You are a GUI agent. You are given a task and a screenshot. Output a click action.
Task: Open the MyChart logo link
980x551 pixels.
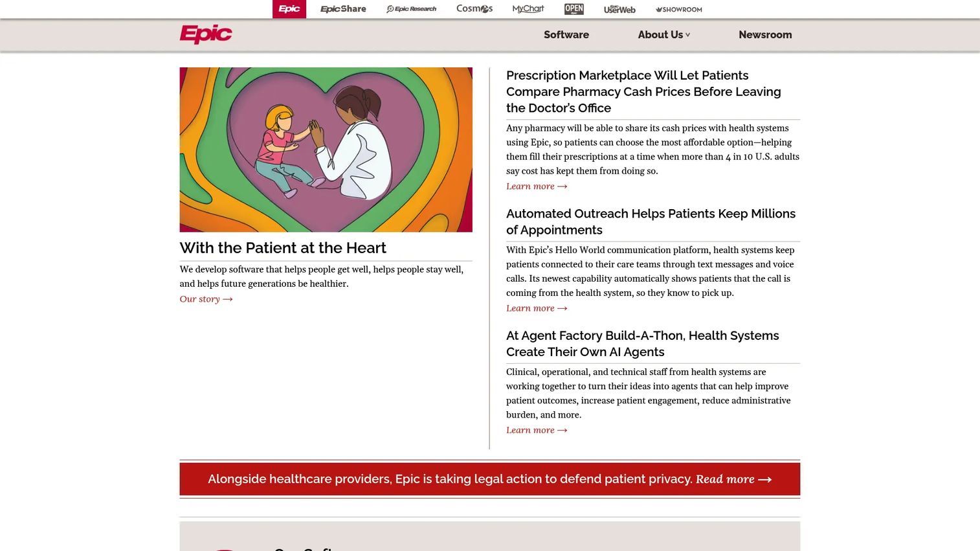point(528,9)
